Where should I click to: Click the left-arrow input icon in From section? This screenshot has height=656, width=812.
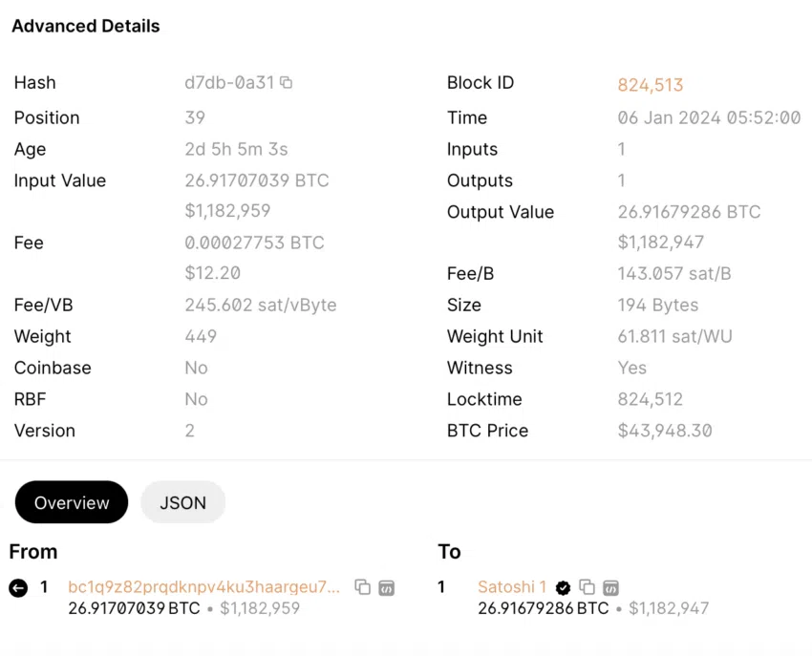coord(16,587)
